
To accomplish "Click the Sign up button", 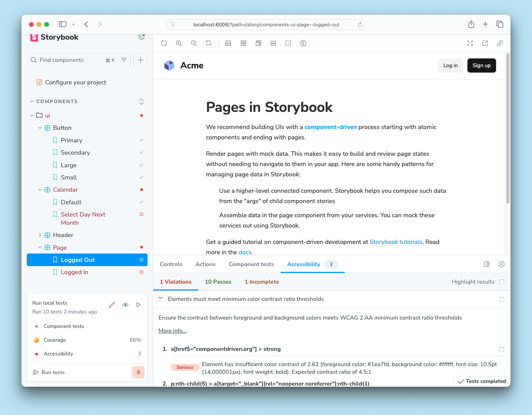I will (481, 65).
